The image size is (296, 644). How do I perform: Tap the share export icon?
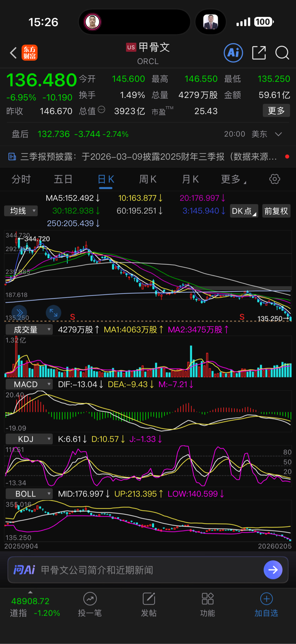click(259, 53)
